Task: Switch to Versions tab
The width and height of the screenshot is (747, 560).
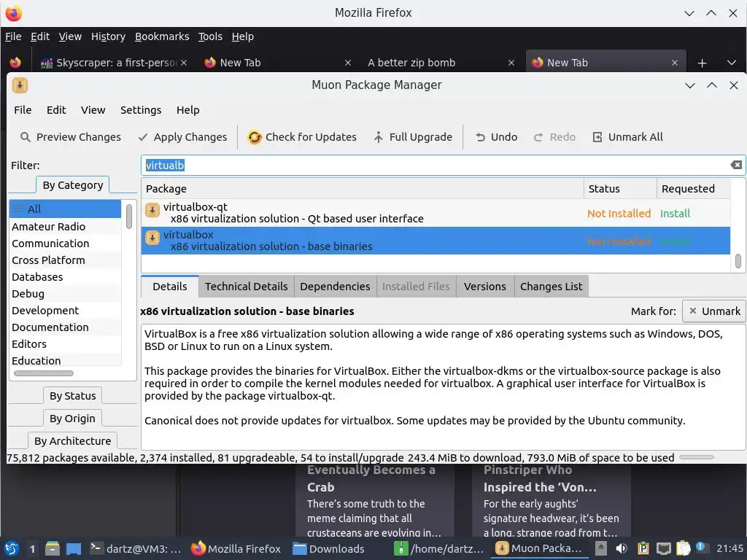Action: (485, 286)
